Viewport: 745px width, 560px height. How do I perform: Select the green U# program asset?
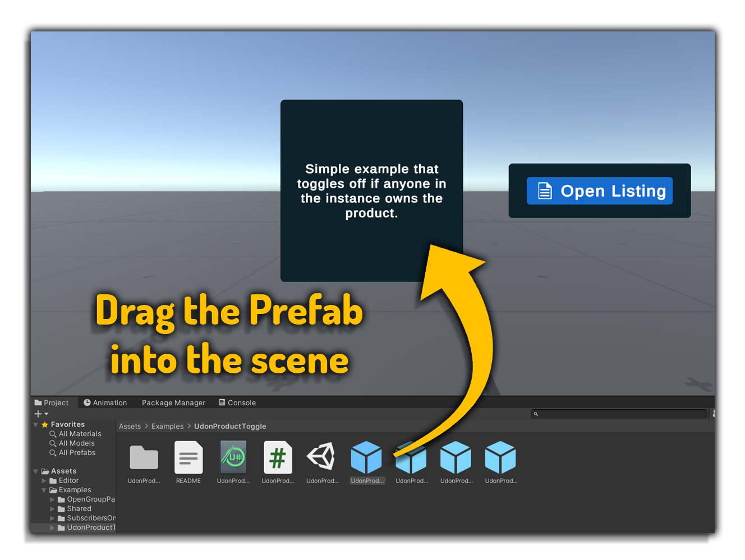(x=233, y=457)
